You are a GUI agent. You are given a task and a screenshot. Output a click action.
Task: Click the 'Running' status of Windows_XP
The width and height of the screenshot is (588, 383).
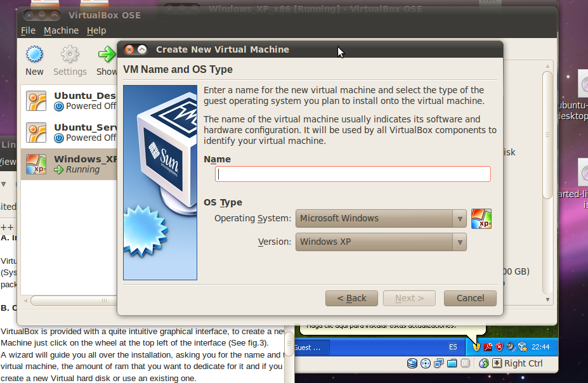[x=83, y=169]
